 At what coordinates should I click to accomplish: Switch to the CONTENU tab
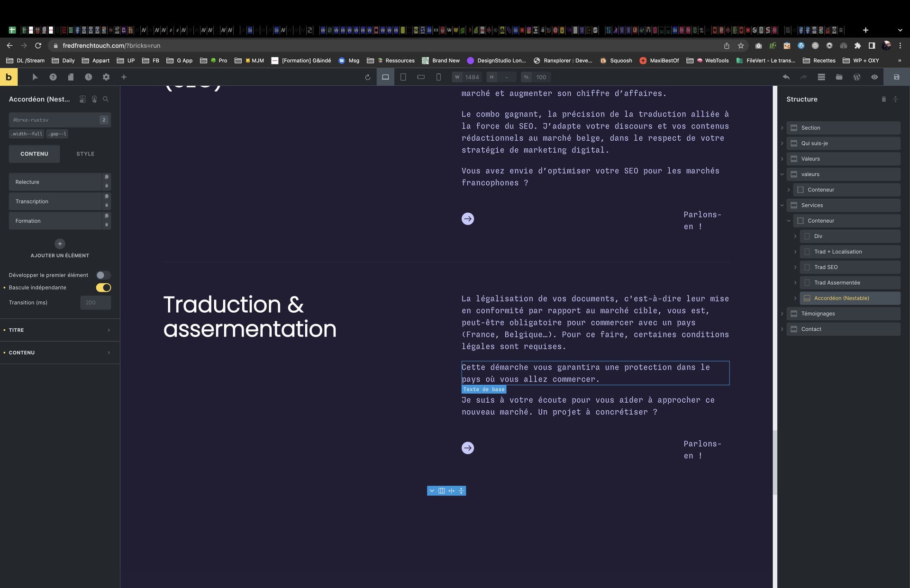pyautogui.click(x=34, y=154)
